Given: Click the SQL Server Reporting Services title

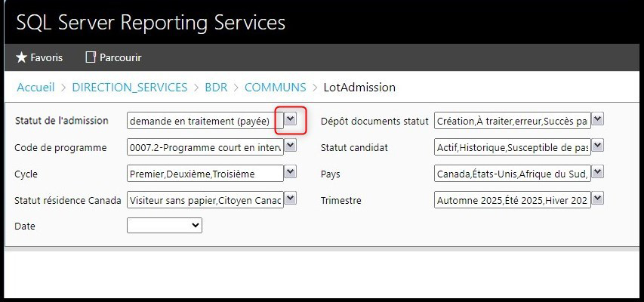Looking at the screenshot, I should tap(151, 23).
